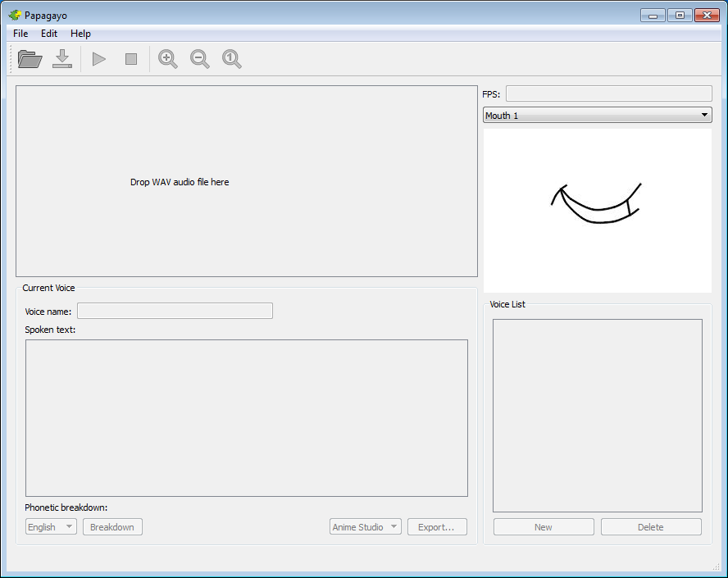This screenshot has width=728, height=578.
Task: Click the Breakdown button
Action: (112, 527)
